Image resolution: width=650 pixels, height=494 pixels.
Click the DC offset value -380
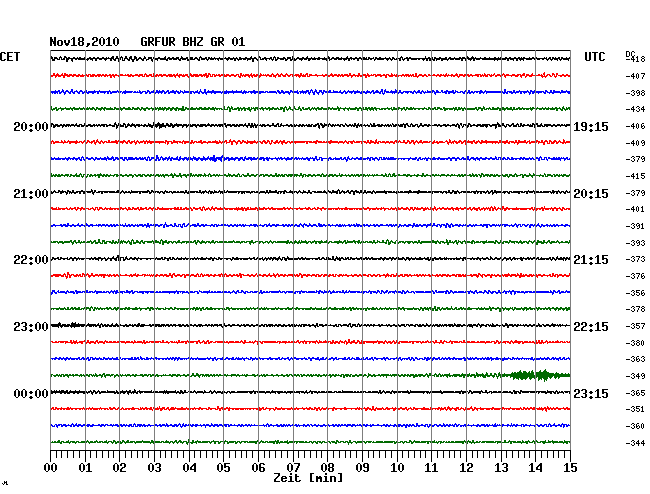pos(635,343)
